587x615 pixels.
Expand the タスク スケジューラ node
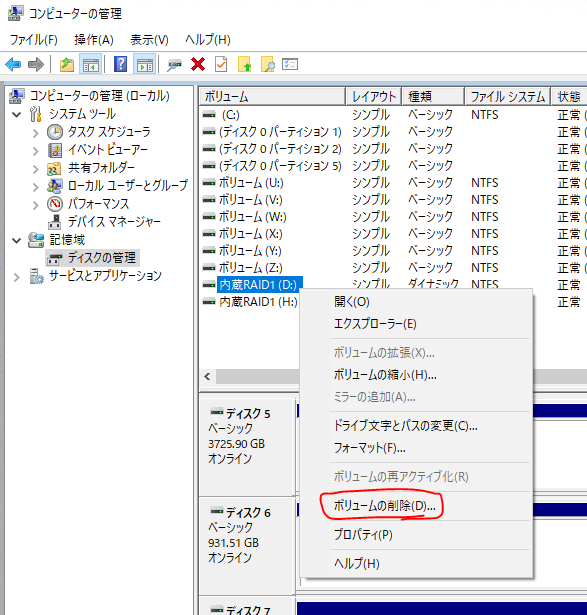pyautogui.click(x=36, y=133)
